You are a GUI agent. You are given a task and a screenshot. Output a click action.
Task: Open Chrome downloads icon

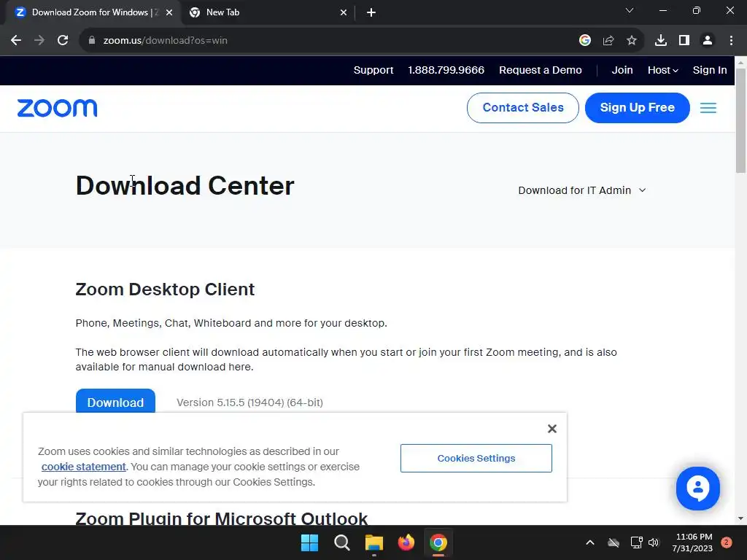coord(661,41)
